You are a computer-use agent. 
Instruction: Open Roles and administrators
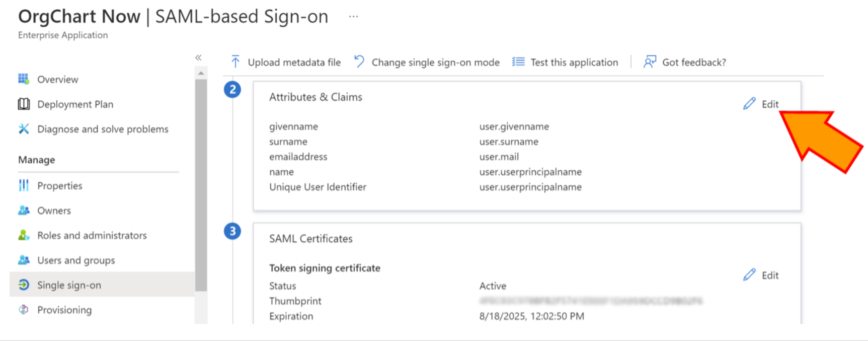[x=92, y=235]
